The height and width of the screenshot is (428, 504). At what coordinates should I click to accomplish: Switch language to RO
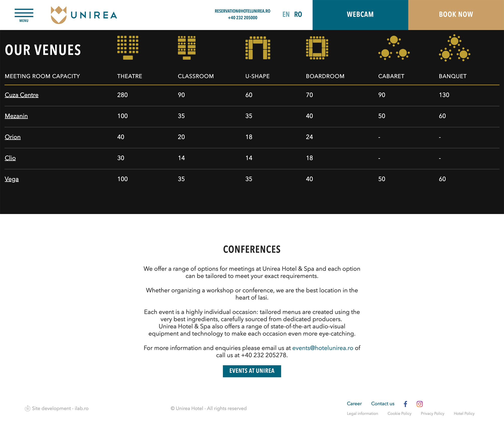[298, 14]
